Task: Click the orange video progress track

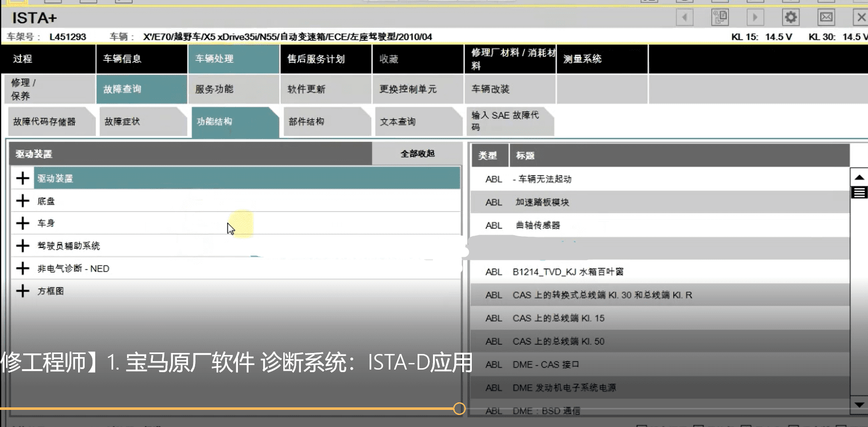Action: coord(227,408)
